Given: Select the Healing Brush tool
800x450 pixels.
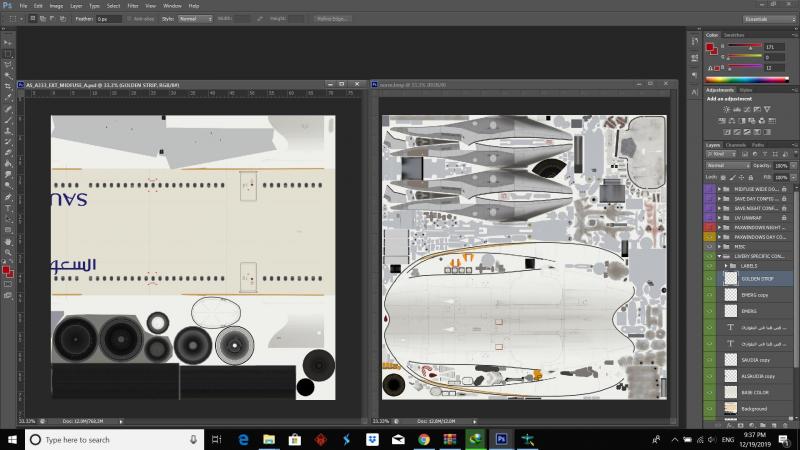Looking at the screenshot, I should [7, 109].
